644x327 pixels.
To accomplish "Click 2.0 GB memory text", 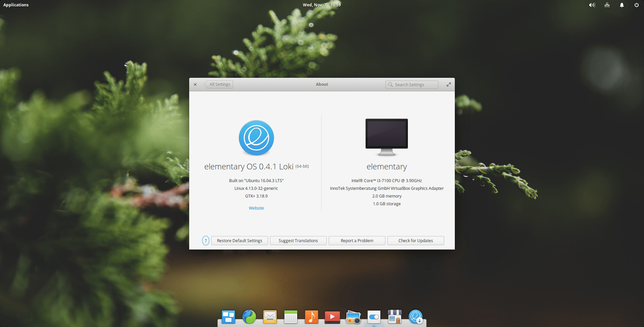I will 387,196.
